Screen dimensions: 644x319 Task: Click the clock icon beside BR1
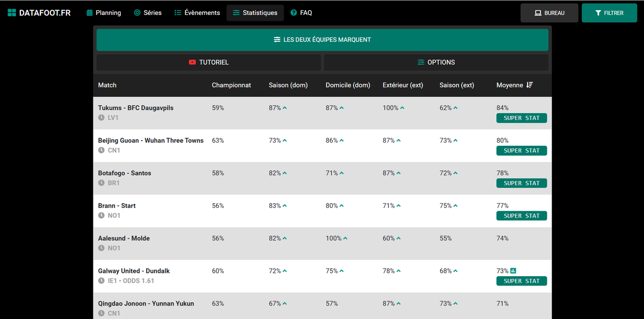click(101, 183)
